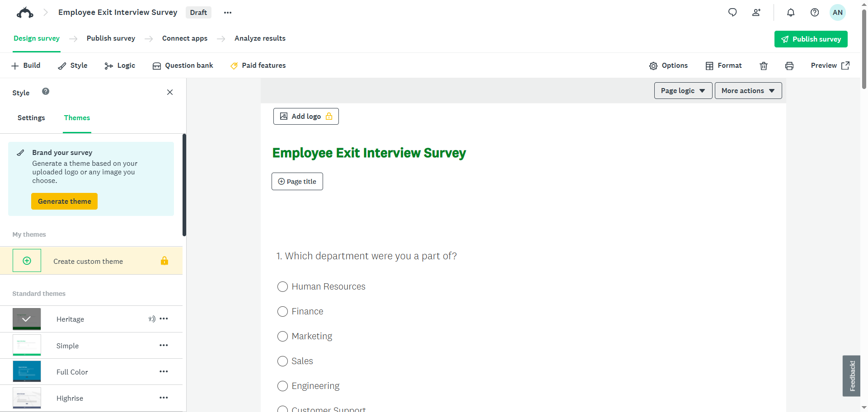Select the Simple theme thumbnail
This screenshot has width=868, height=412.
click(27, 345)
